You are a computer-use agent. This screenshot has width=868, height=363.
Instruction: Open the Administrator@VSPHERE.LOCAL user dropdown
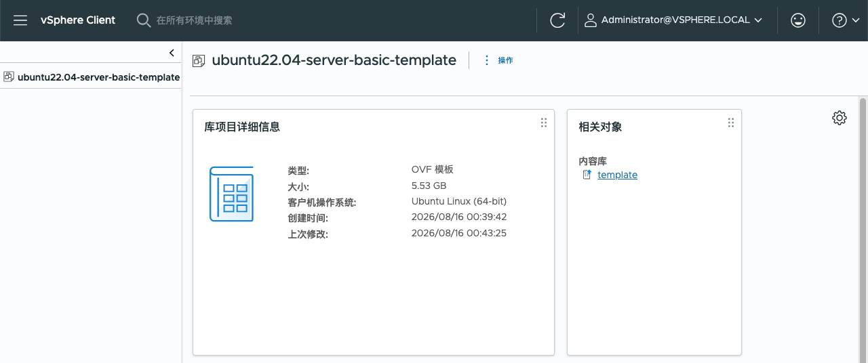click(x=673, y=20)
